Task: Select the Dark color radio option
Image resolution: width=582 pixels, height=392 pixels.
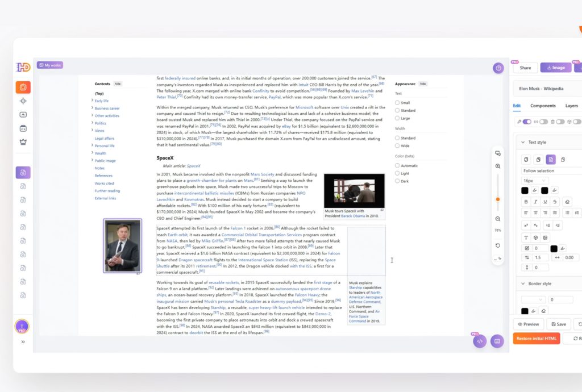Action: pyautogui.click(x=397, y=181)
